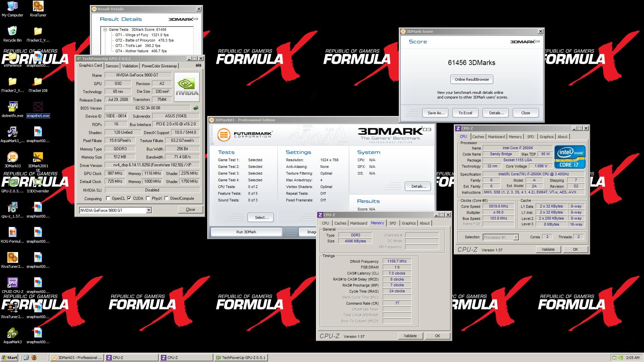Image resolution: width=644 pixels, height=362 pixels.
Task: Click Validate in the CPU-Z CPU window
Action: 548,249
